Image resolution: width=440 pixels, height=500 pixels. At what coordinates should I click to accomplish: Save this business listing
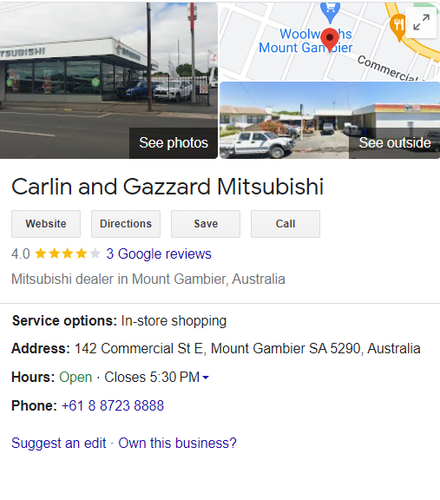click(x=206, y=224)
